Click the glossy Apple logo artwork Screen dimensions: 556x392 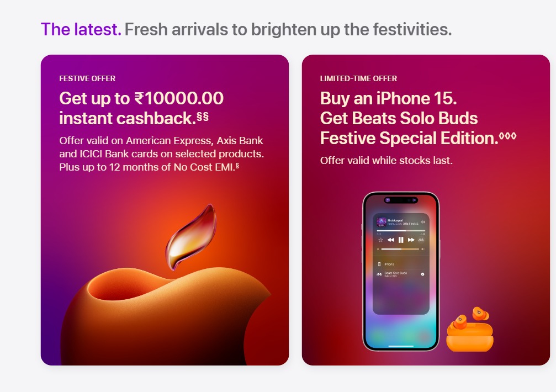coord(166,284)
